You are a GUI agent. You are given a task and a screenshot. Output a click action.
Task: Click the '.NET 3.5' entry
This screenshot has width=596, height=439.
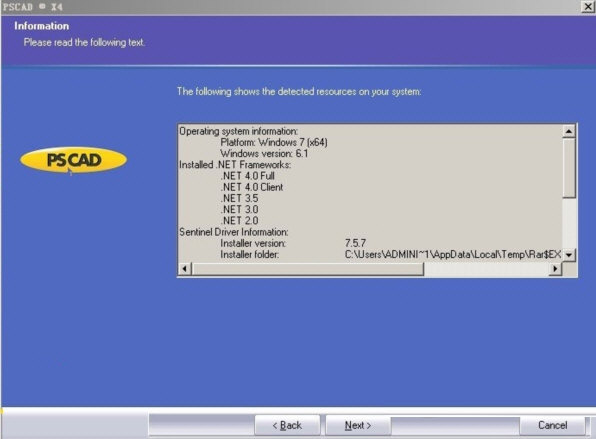click(239, 198)
